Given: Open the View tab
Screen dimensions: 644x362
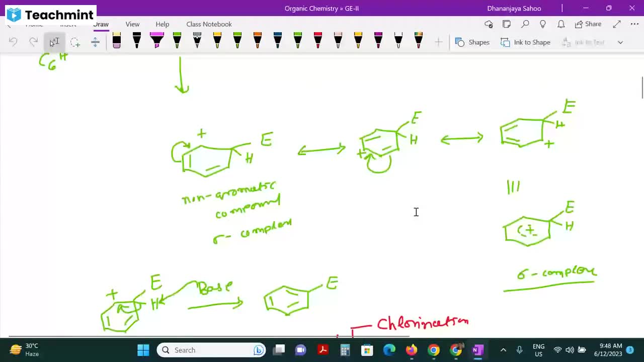Looking at the screenshot, I should coord(132,24).
